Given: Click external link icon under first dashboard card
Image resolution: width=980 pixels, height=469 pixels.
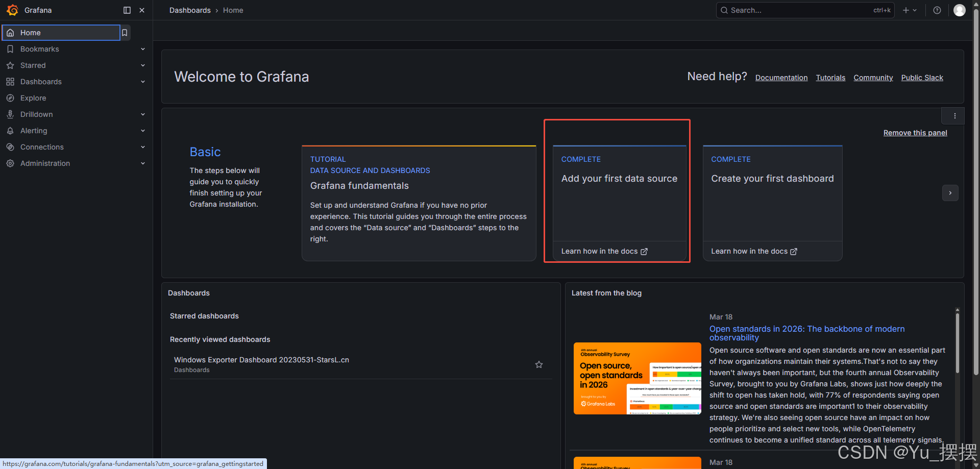Looking at the screenshot, I should pos(794,252).
